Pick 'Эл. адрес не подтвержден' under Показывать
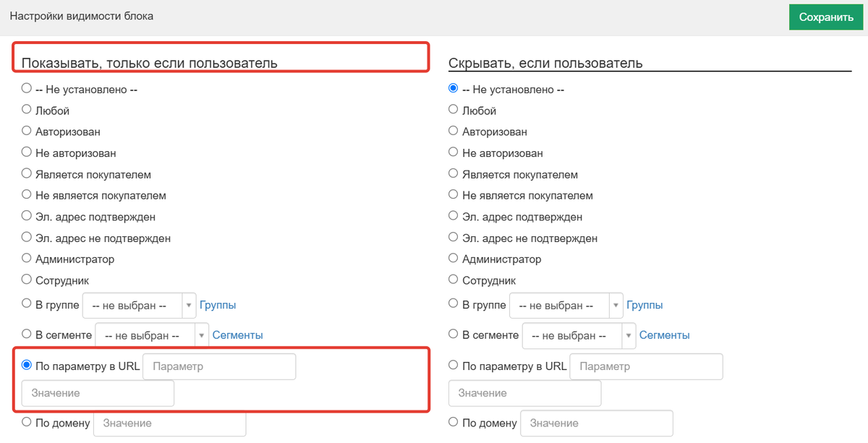 coord(27,236)
